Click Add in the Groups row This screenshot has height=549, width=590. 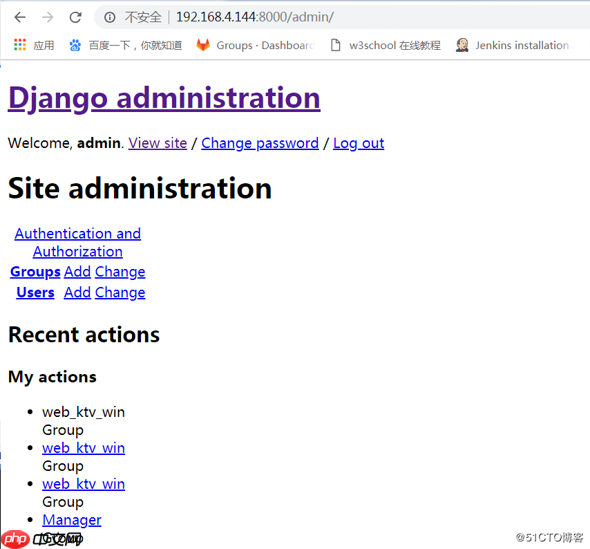(x=78, y=272)
